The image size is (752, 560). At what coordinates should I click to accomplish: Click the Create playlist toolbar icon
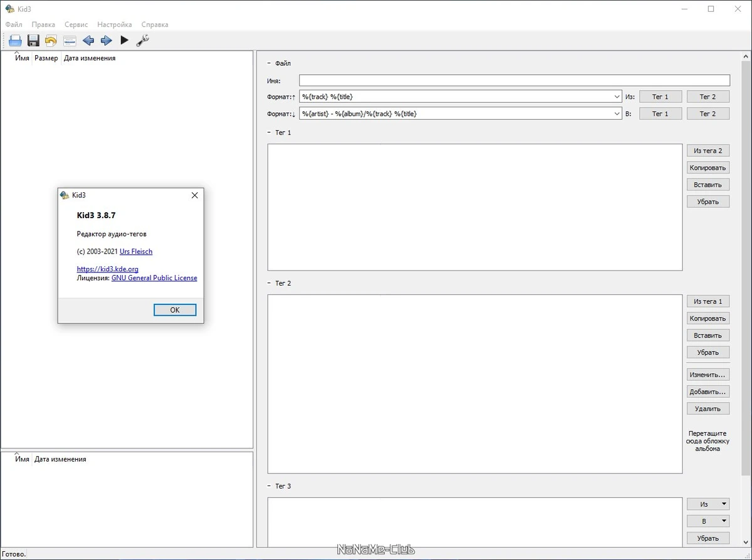[x=70, y=41]
